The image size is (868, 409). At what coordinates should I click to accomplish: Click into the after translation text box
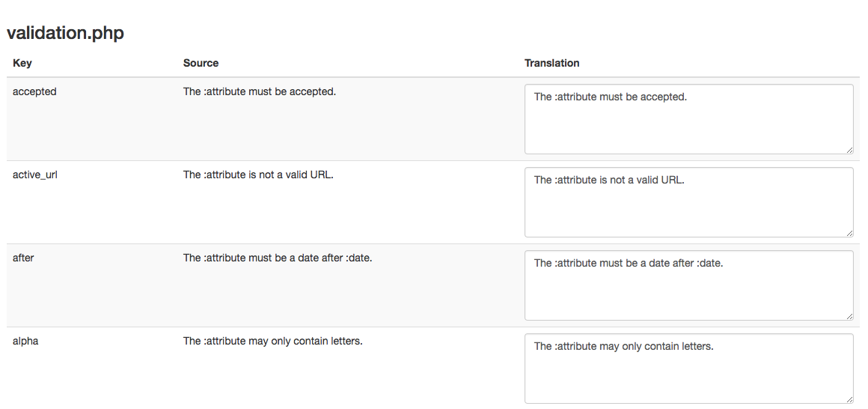(688, 285)
